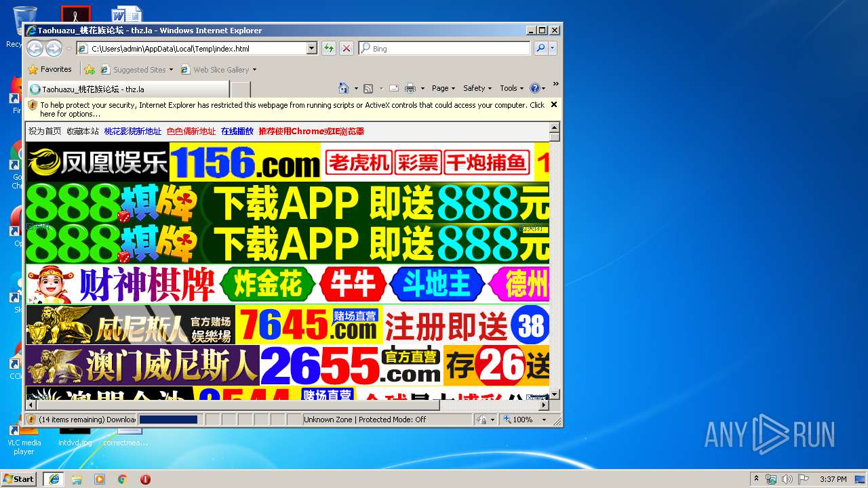Open the 在线播放 link
This screenshot has width=868, height=488.
pos(237,131)
